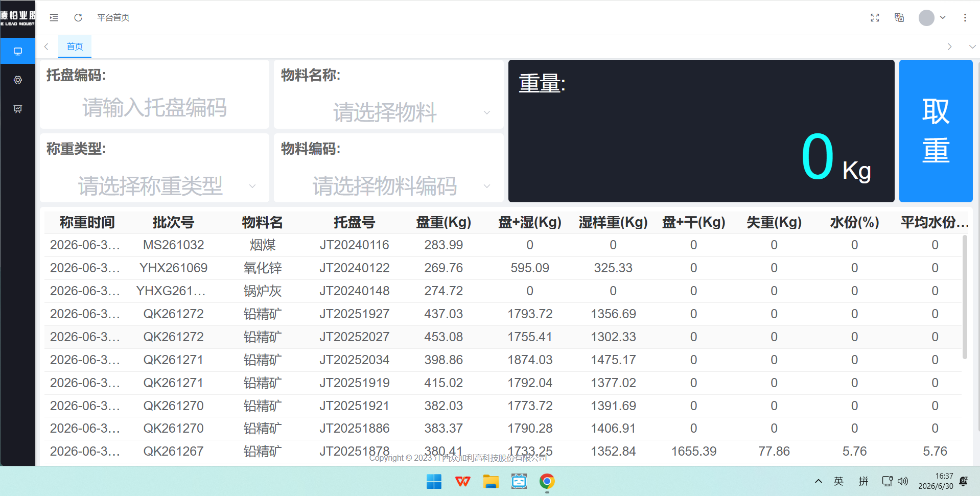Open Windows Start menu
980x496 pixels.
(434, 481)
